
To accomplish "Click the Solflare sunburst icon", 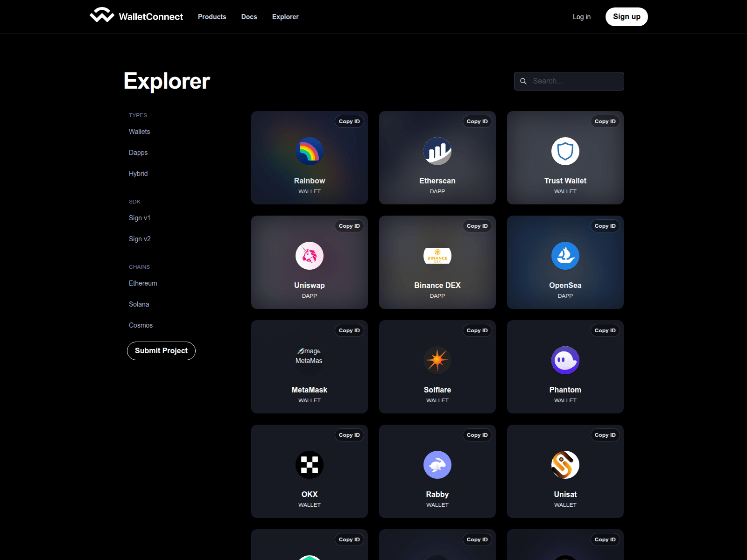I will point(437,360).
